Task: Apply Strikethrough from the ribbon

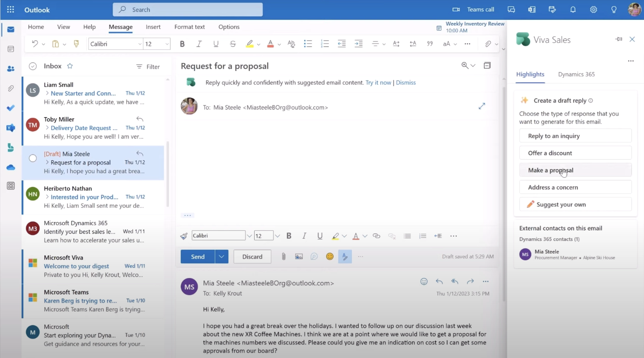Action: click(233, 44)
